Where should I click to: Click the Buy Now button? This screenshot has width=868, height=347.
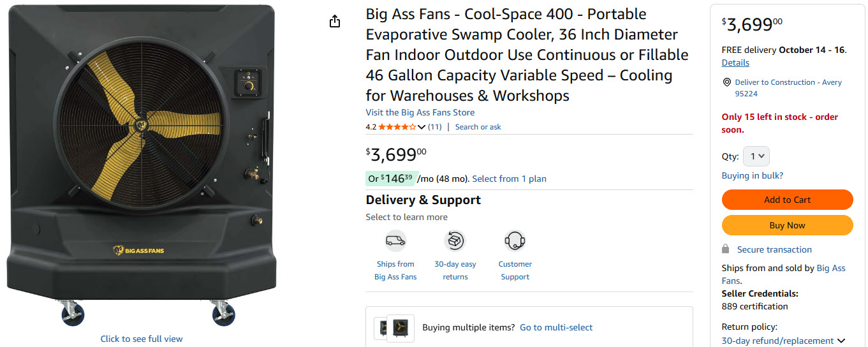(787, 225)
